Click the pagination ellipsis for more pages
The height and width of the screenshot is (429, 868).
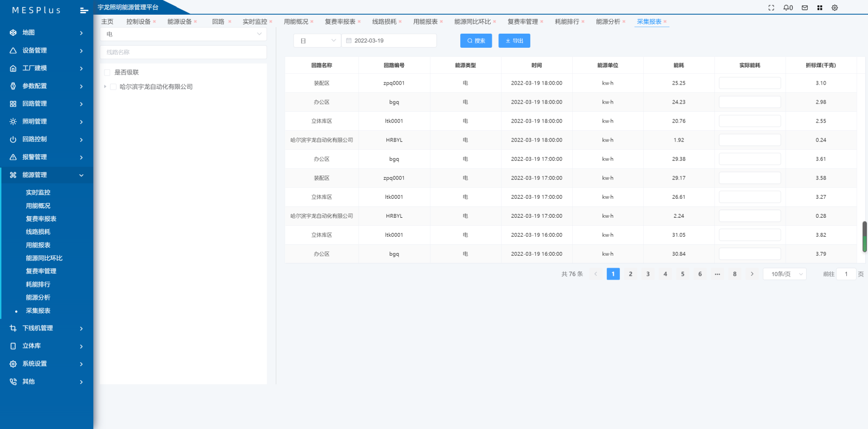[717, 274]
